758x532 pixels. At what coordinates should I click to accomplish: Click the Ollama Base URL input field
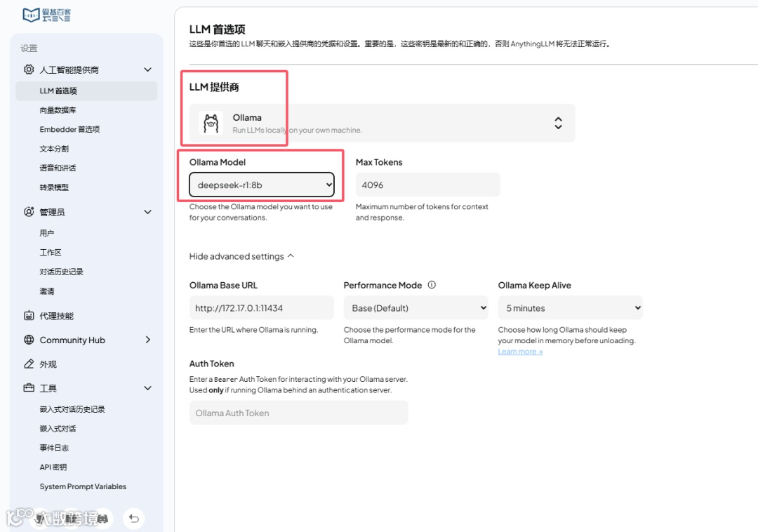coord(262,308)
